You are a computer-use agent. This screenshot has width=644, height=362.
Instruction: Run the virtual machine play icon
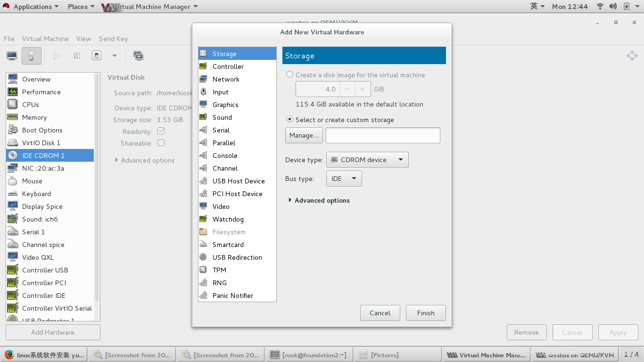point(57,56)
